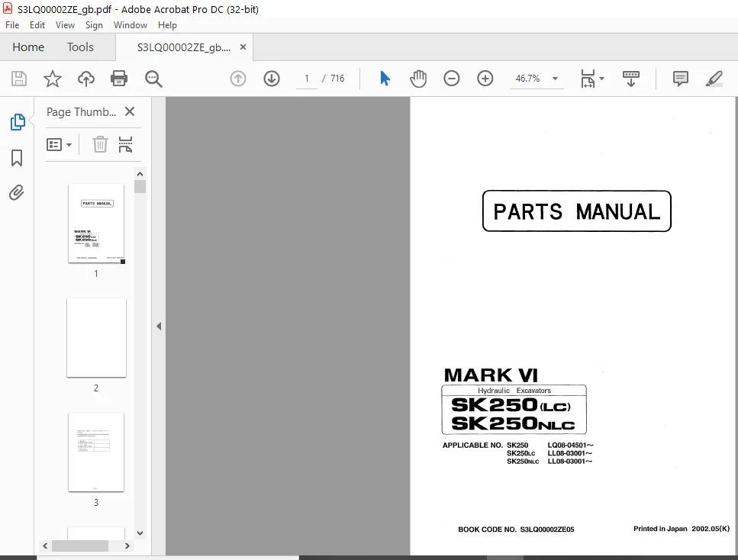Zoom out with the minus icon
738x560 pixels.
coord(451,79)
